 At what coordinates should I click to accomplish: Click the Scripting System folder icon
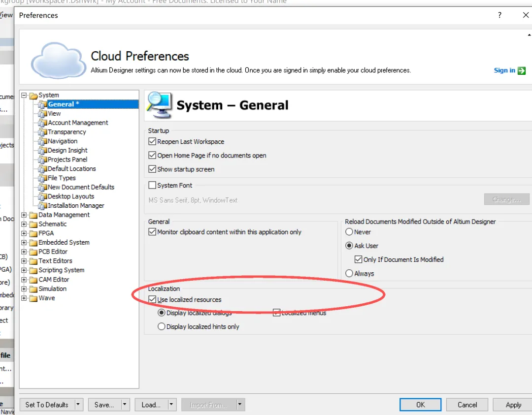[x=33, y=271]
